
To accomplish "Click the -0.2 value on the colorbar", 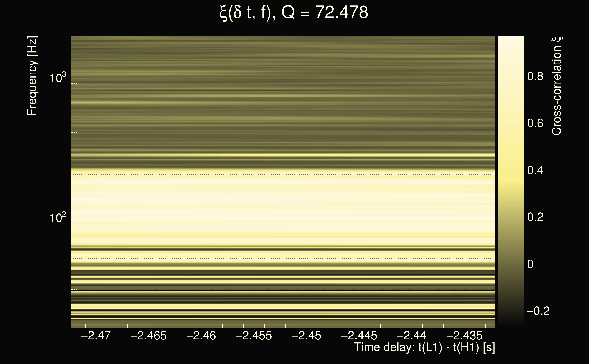I will point(538,311).
